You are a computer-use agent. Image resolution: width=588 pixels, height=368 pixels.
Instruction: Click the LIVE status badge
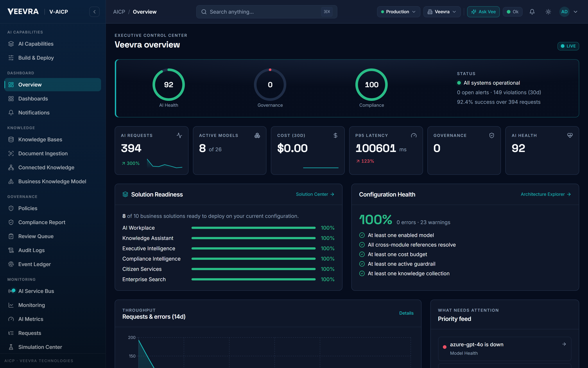coord(568,46)
